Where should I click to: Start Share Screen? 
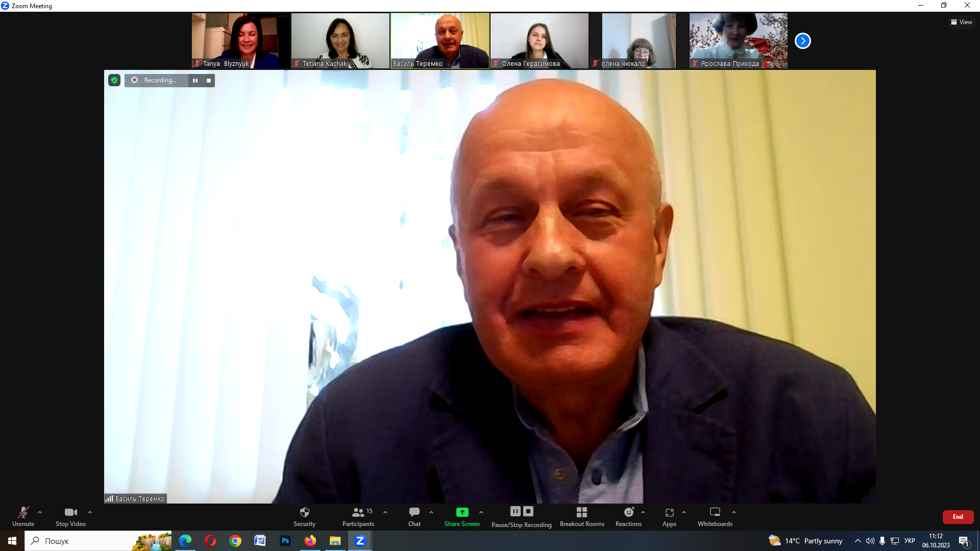point(461,516)
